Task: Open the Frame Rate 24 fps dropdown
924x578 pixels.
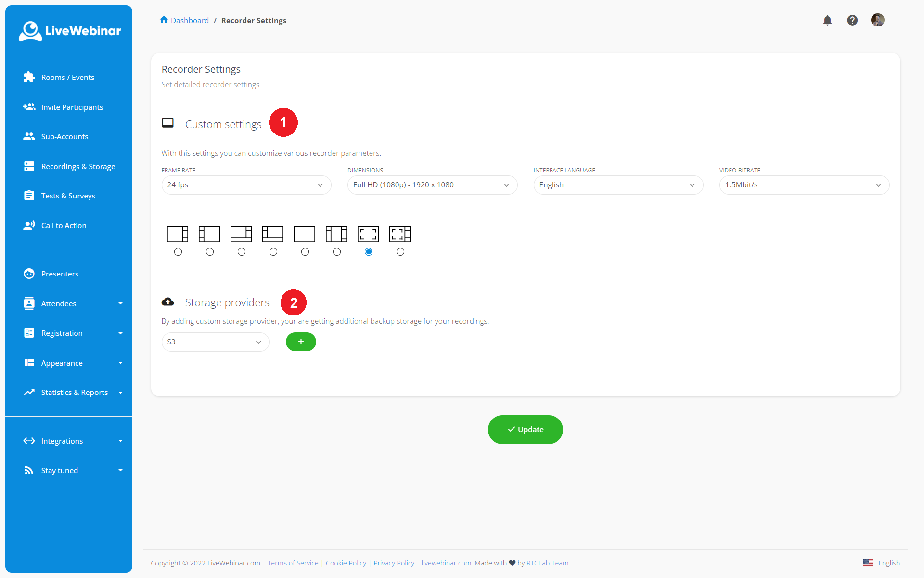Action: click(x=246, y=185)
